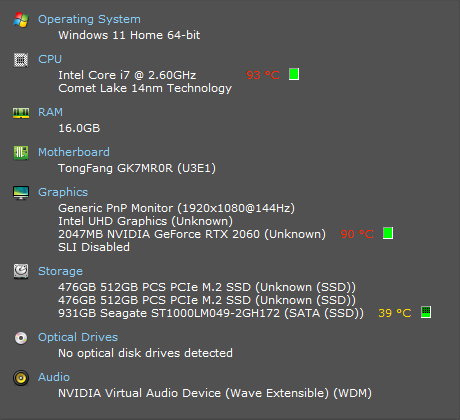The image size is (460, 420).
Task: Open the Operating System section link
Action: 89,19
